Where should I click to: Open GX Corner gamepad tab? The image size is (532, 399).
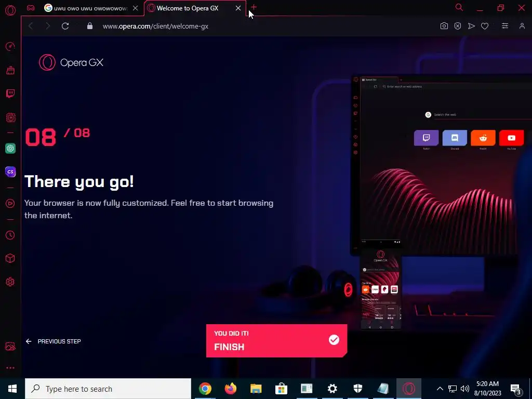click(x=31, y=8)
